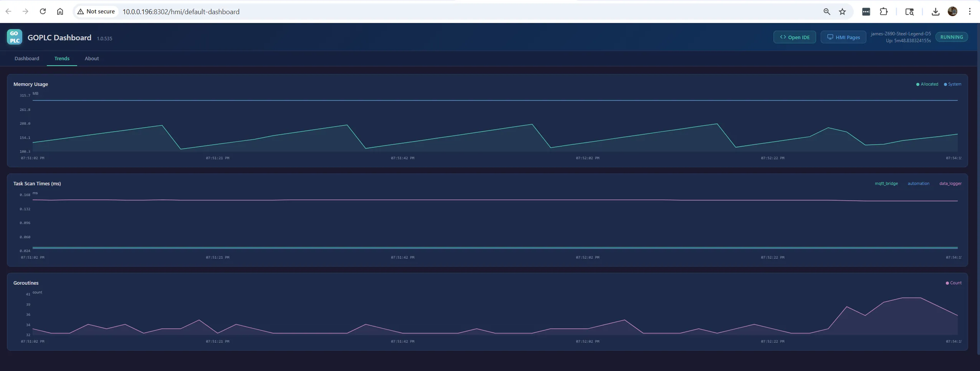
Task: Click the Goroutines chart title
Action: 26,283
